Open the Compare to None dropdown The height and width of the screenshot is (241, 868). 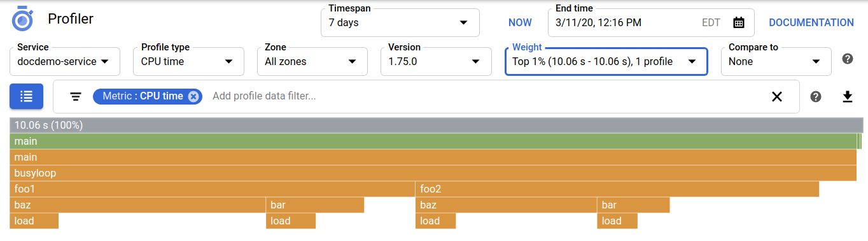point(776,62)
